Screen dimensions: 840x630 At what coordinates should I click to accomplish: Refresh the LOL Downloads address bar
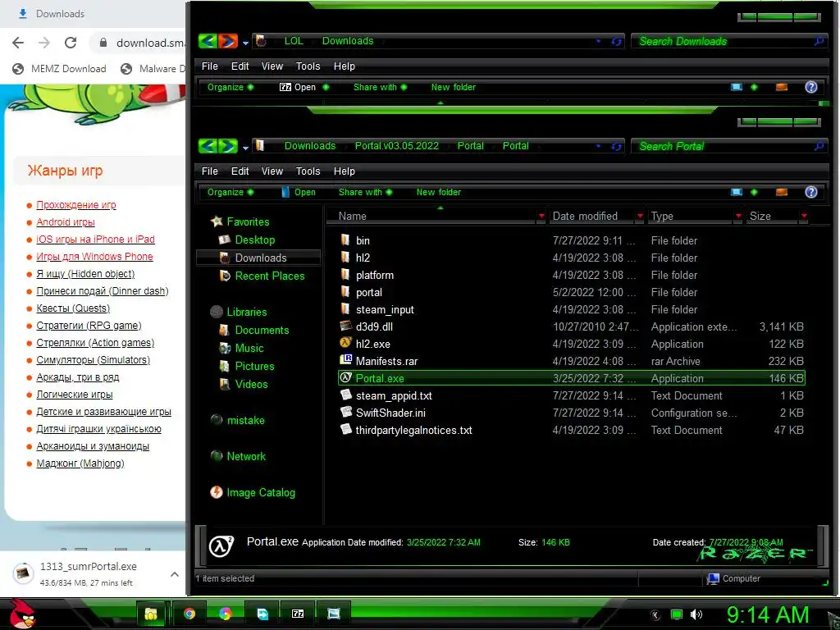click(x=616, y=41)
